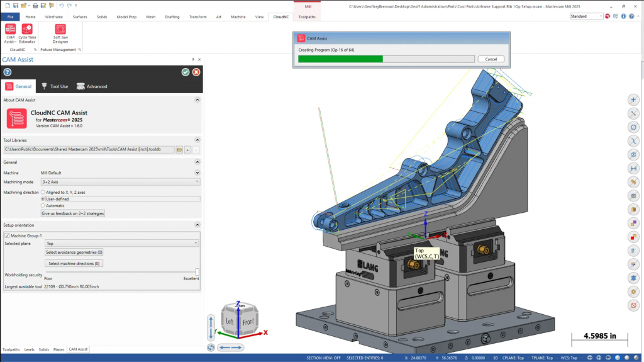Add a tool library with the plus icon
Image resolution: width=644 pixels, height=362 pixels.
[x=187, y=150]
